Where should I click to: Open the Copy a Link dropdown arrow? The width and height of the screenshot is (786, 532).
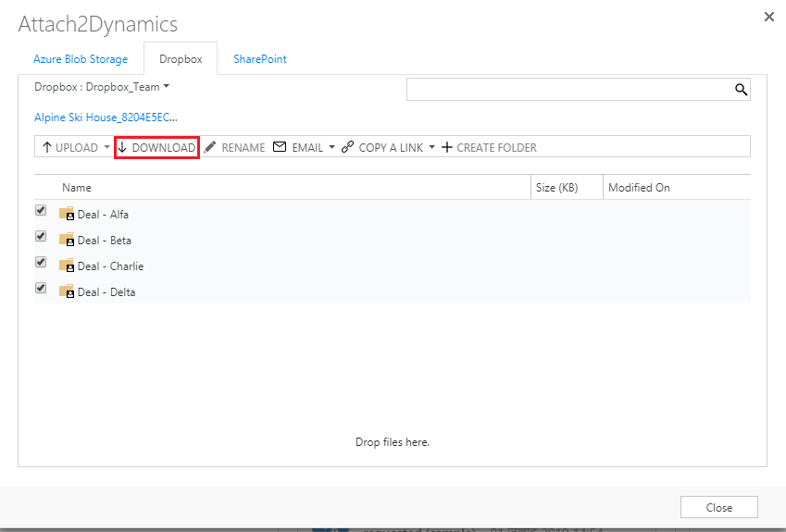[431, 147]
